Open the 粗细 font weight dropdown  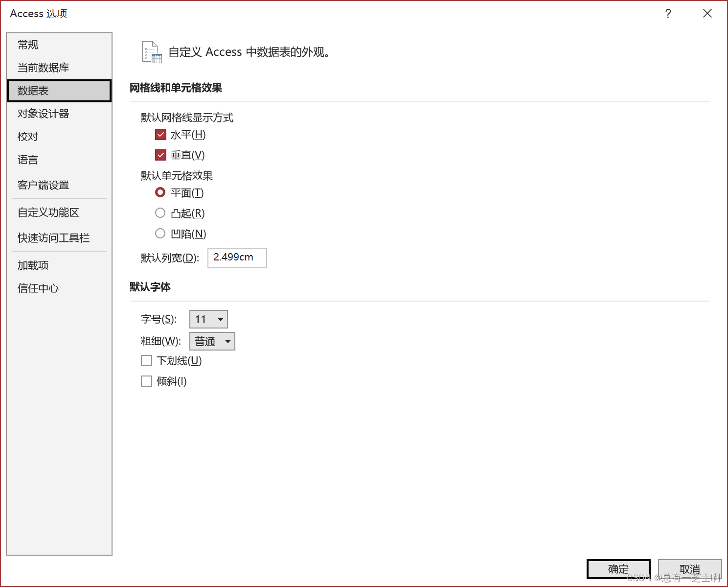[x=212, y=341]
